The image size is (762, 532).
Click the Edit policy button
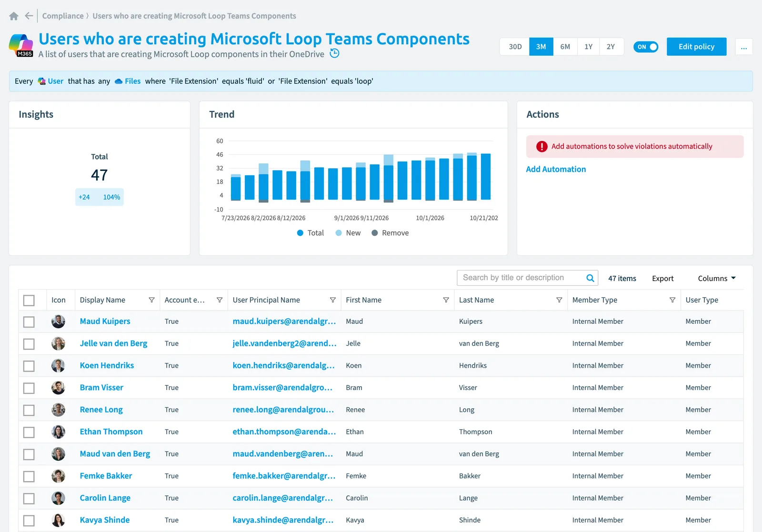[696, 47]
